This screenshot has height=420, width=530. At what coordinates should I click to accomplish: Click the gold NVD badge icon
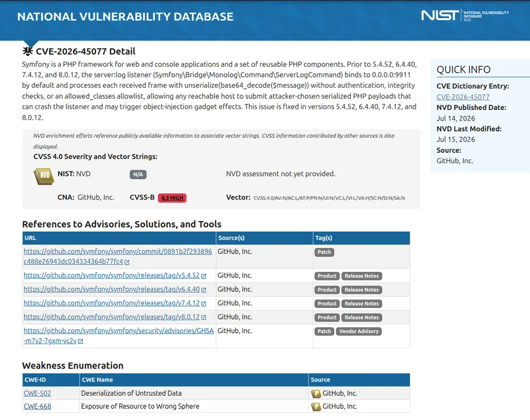pyautogui.click(x=44, y=176)
